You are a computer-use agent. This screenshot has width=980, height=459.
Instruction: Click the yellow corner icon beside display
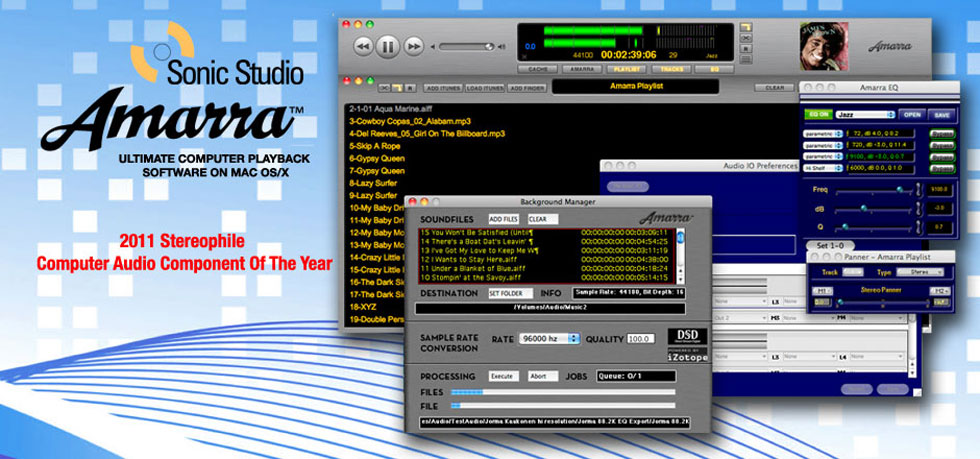[x=745, y=28]
